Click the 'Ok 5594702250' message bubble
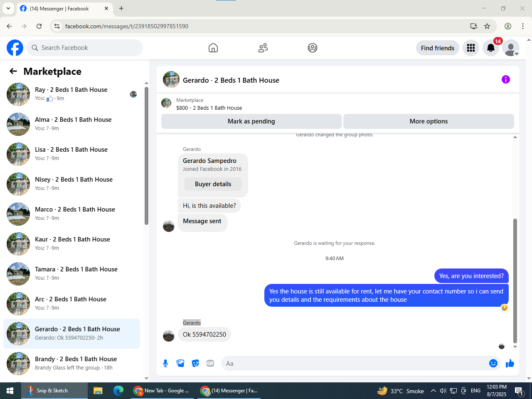The image size is (532, 399). [x=204, y=335]
